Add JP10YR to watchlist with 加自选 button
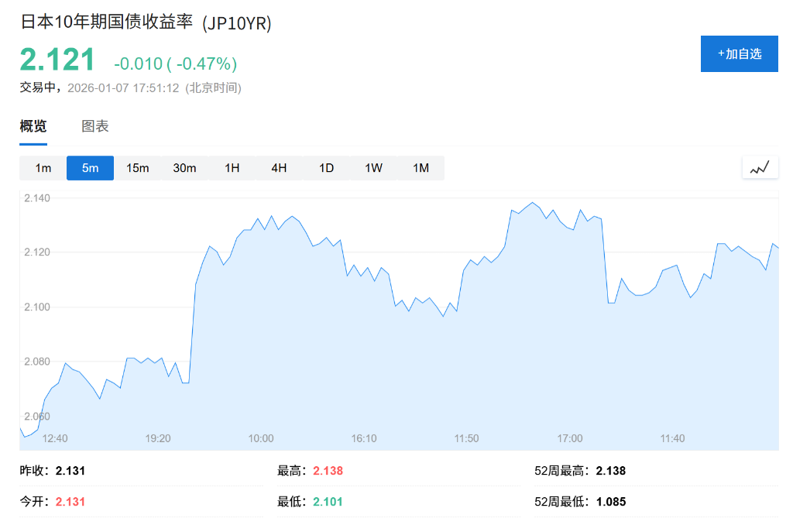This screenshot has width=793, height=532. coord(739,54)
